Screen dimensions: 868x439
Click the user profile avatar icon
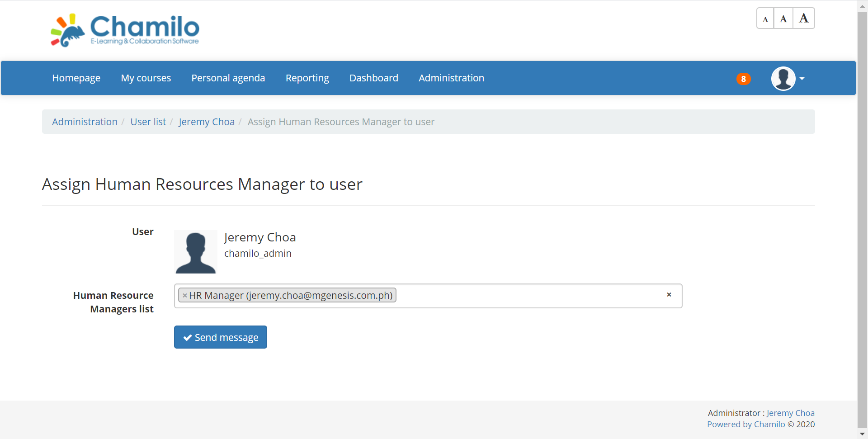click(x=783, y=78)
